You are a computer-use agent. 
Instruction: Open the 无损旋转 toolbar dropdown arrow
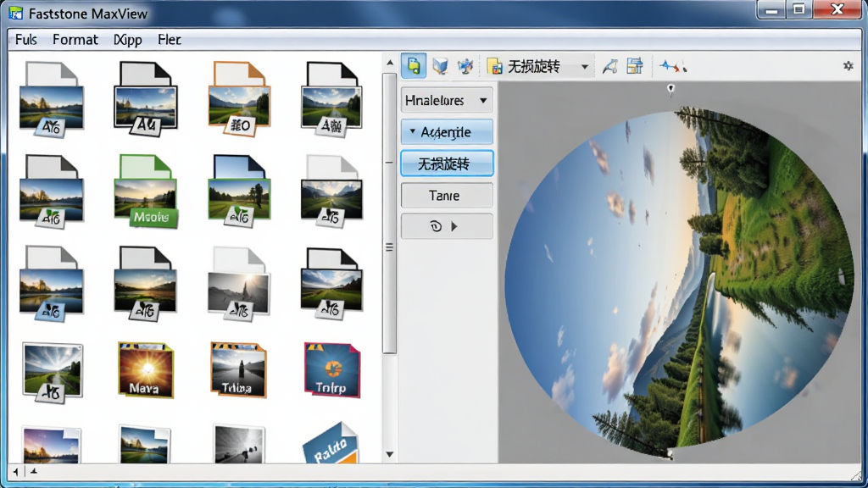tap(585, 67)
